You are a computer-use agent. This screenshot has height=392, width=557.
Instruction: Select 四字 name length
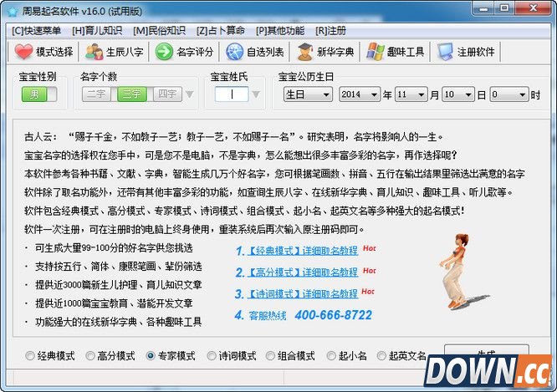coord(167,94)
